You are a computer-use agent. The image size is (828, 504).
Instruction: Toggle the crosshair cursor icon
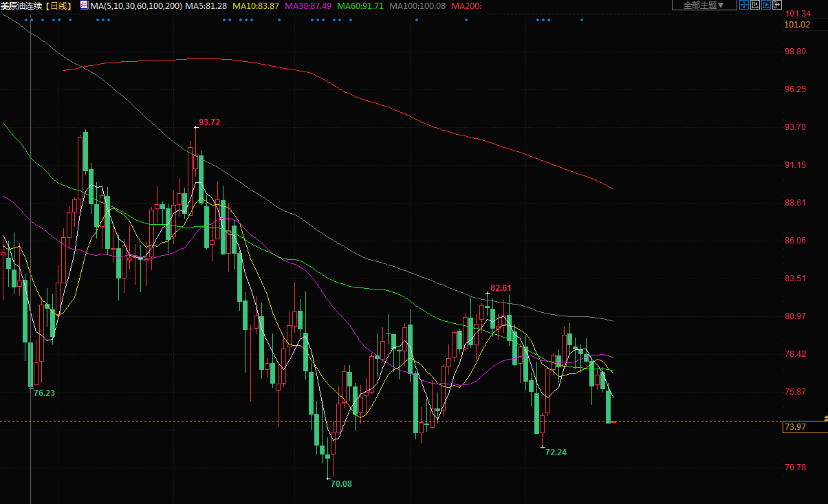click(x=744, y=6)
